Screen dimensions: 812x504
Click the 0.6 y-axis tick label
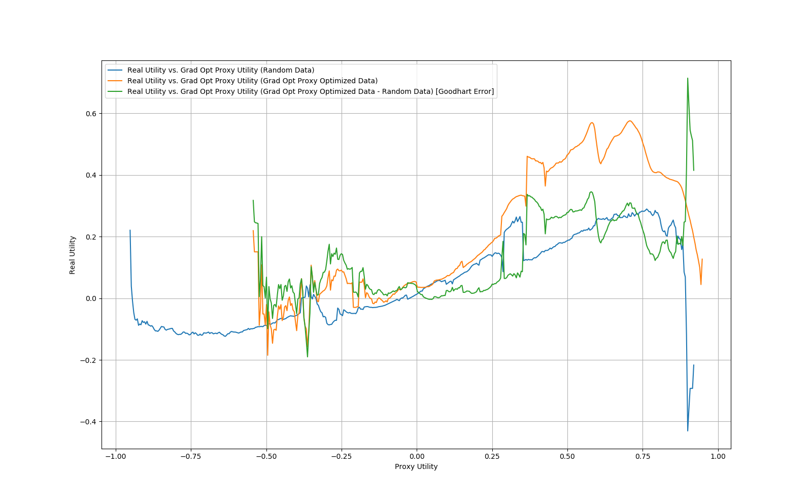point(90,114)
